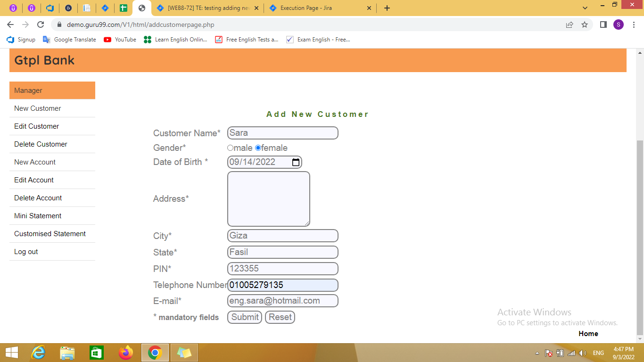Click into the Address text area
The height and width of the screenshot is (362, 644).
pos(268,198)
